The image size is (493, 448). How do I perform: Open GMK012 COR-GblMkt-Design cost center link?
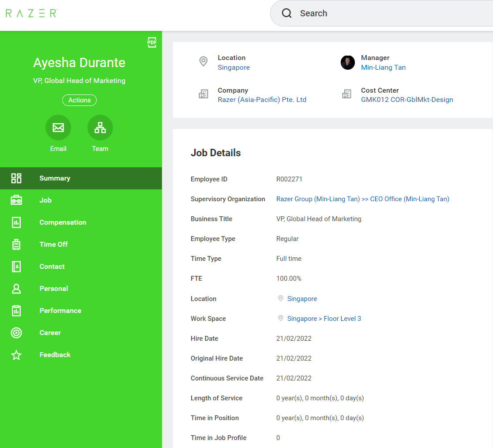coord(407,100)
